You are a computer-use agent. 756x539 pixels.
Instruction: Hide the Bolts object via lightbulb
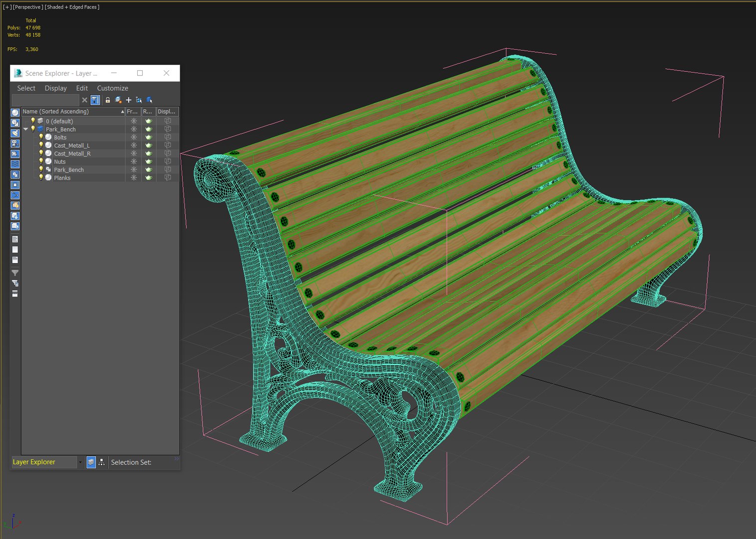pos(41,137)
